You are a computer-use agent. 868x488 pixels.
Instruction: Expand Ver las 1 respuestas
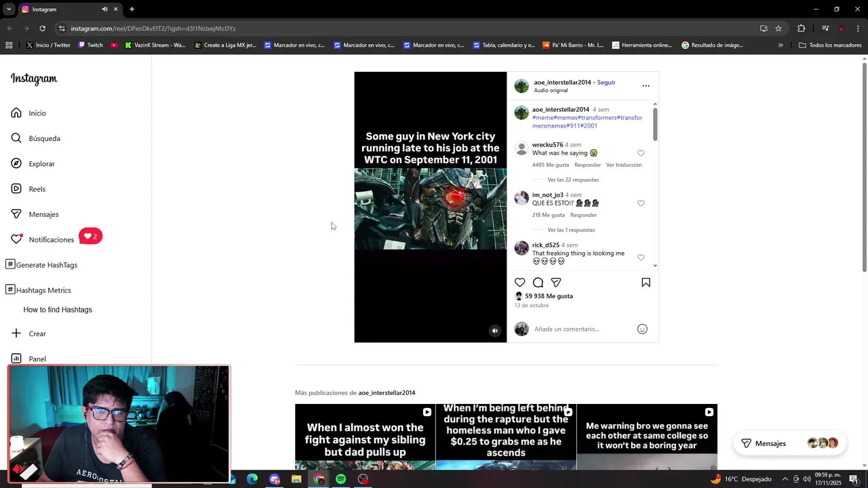tap(571, 230)
